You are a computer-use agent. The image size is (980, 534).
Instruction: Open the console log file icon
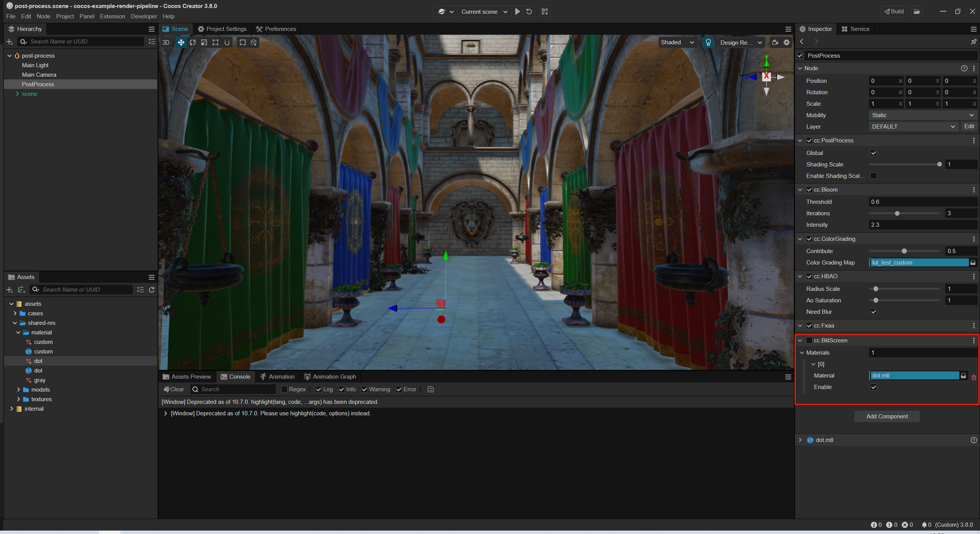click(x=431, y=389)
